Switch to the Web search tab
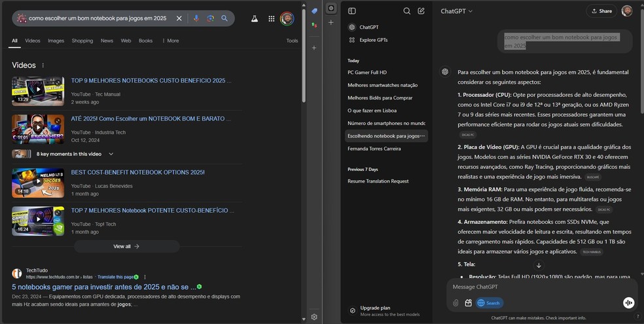The width and height of the screenshot is (644, 324). [x=126, y=41]
